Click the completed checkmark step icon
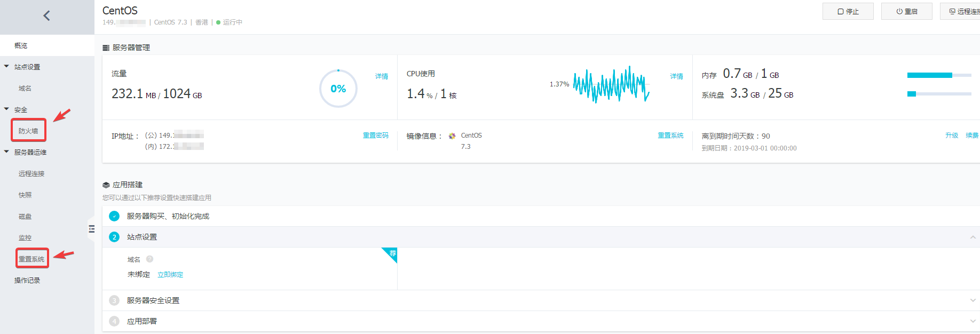Viewport: 980px width, 334px height. [114, 216]
